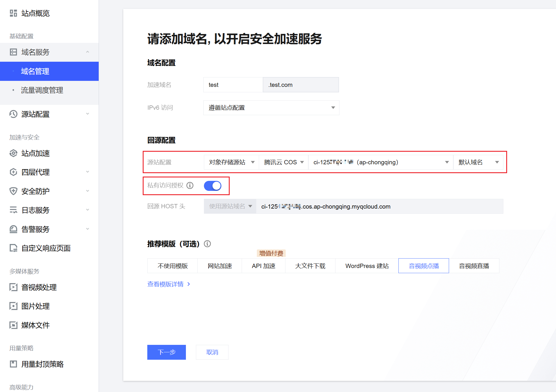Open the 对象存储源站 origin type dropdown

(231, 162)
